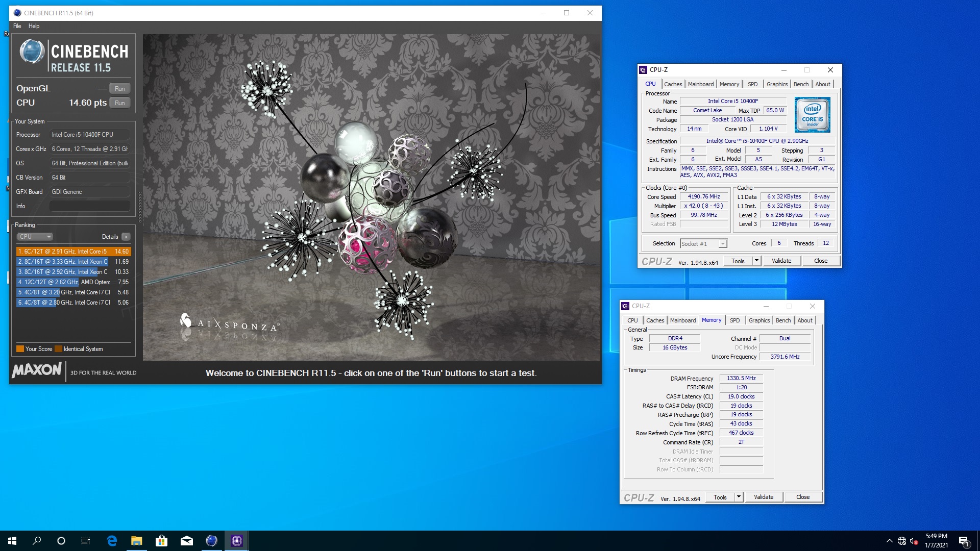Select ranking entry 6C/12T Intel Core i5
Screen dimensions: 980x551
(x=73, y=252)
